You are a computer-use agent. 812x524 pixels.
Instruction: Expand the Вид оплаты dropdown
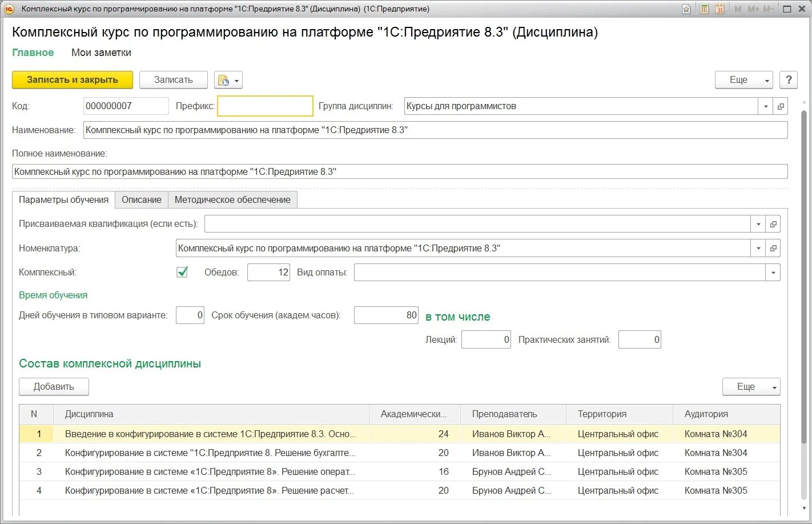[x=773, y=273]
